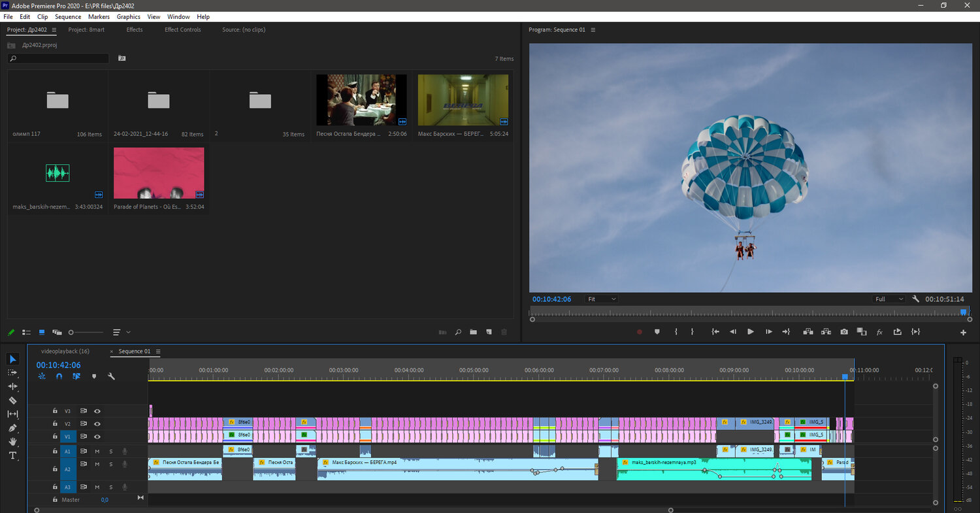Click Mark Out in Program monitor
980x513 pixels.
pyautogui.click(x=693, y=332)
